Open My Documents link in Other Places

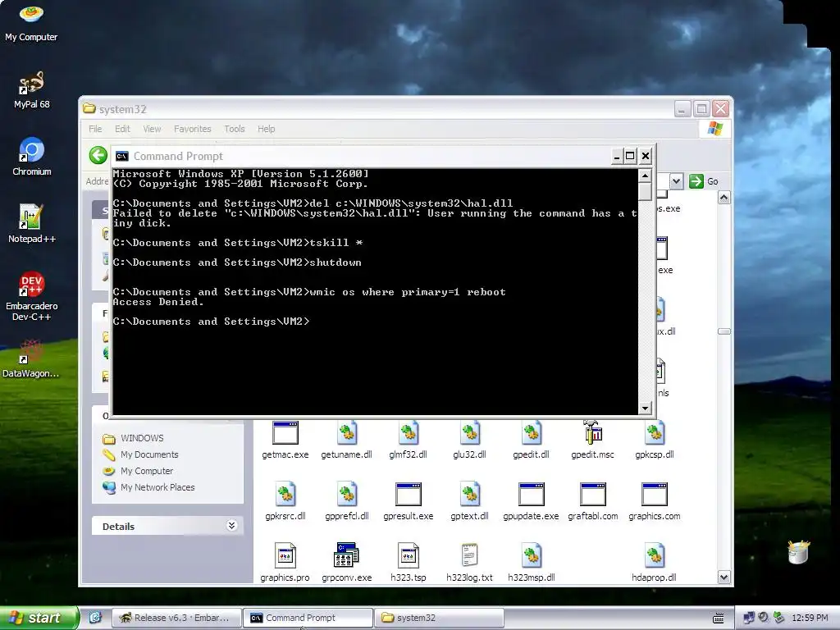(141, 454)
